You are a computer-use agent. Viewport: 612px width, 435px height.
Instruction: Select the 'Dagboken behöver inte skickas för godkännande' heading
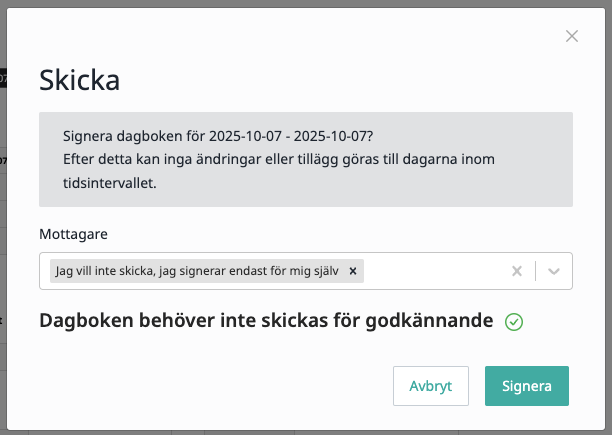tap(266, 321)
